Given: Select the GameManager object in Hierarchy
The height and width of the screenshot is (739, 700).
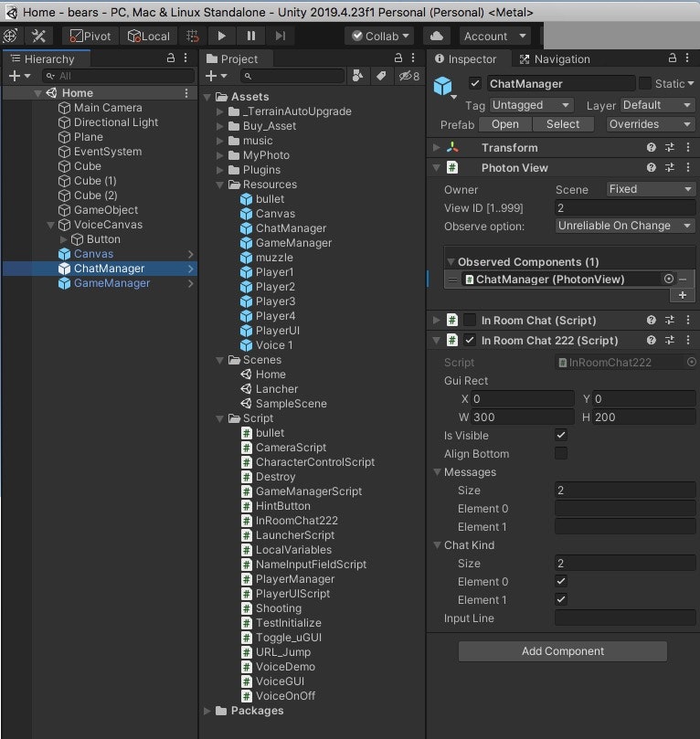Looking at the screenshot, I should (111, 283).
